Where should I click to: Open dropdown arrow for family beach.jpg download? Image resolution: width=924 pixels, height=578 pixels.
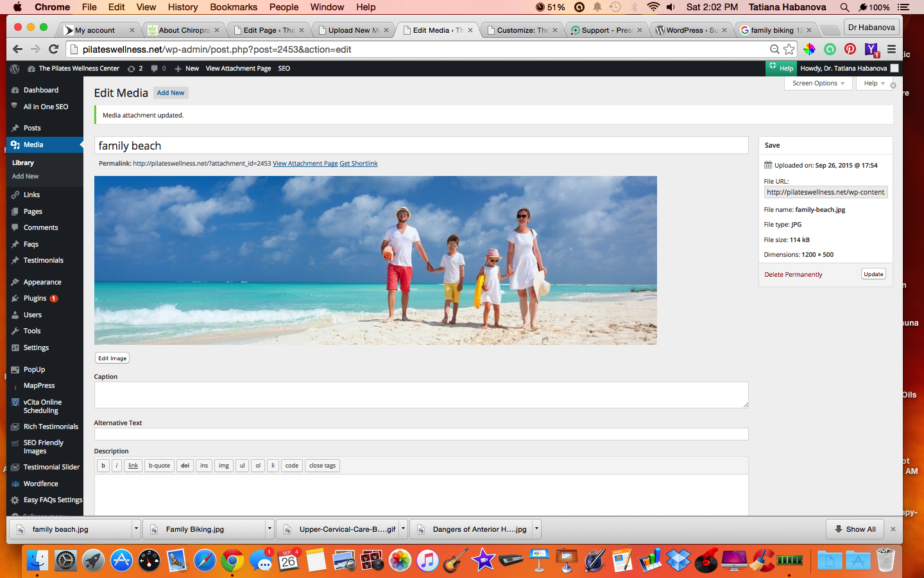(136, 529)
